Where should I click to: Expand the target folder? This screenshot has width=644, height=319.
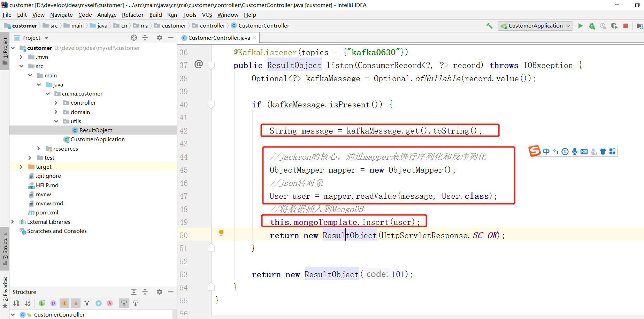[x=21, y=167]
